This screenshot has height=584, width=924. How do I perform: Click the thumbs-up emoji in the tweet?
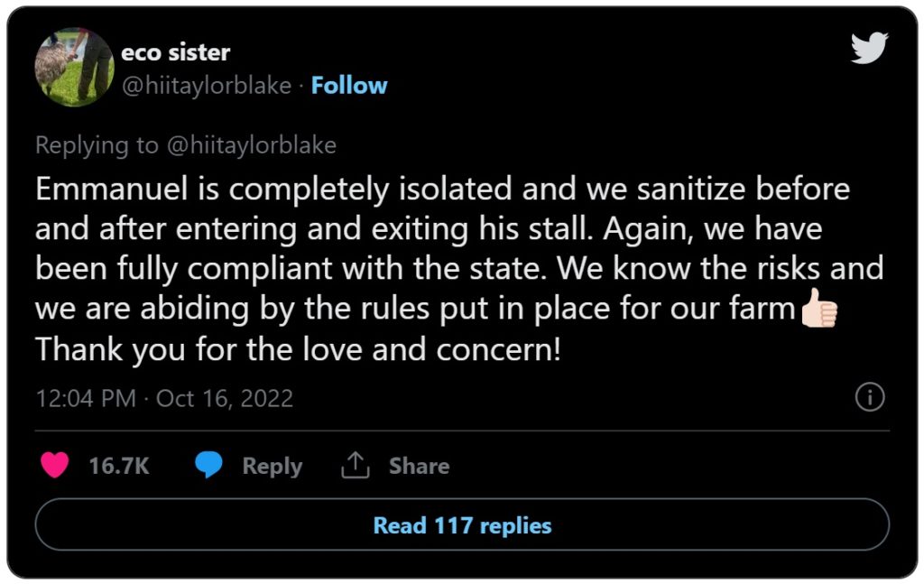[x=819, y=309]
